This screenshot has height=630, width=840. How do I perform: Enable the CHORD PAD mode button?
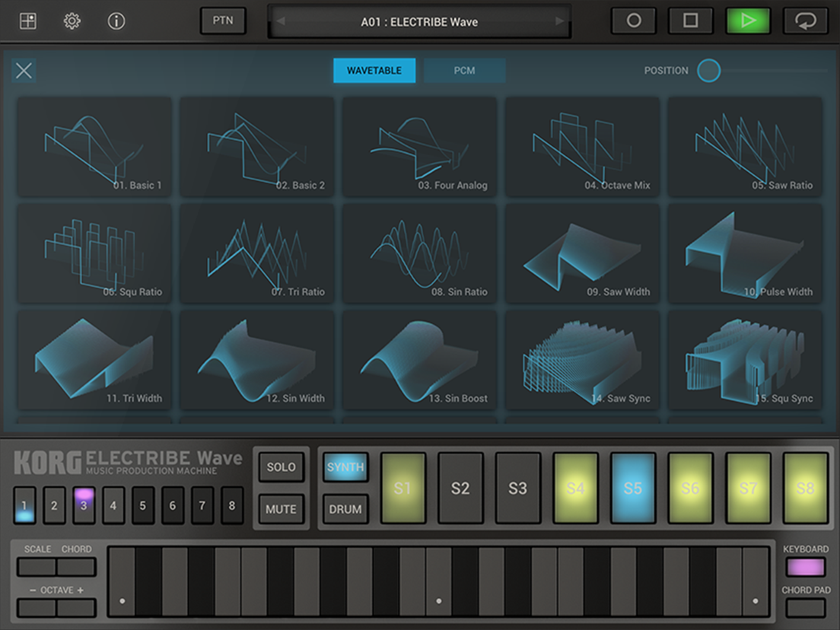pos(805,608)
